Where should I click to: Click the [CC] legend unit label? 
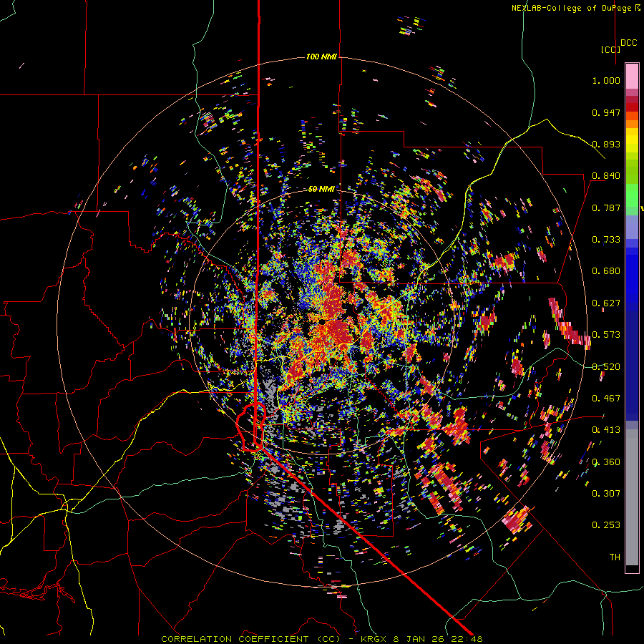tap(610, 49)
